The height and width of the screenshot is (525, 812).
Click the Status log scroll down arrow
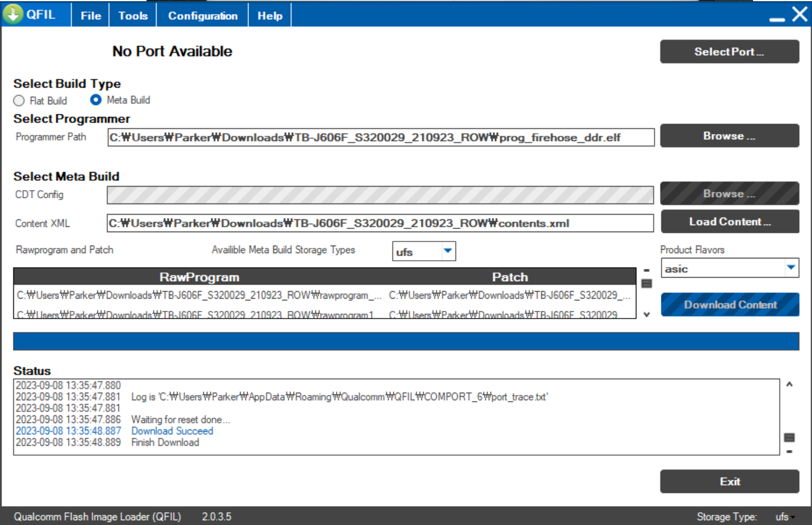[789, 452]
